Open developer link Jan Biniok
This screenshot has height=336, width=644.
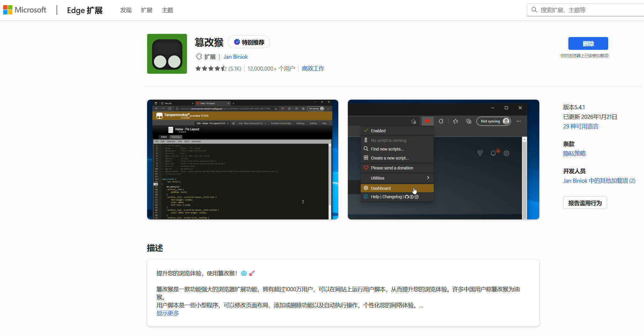(x=235, y=57)
